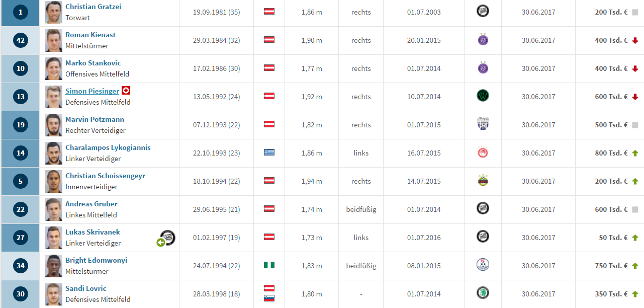Click the Olympiacos club crest in Lykogiannis row

483,153
